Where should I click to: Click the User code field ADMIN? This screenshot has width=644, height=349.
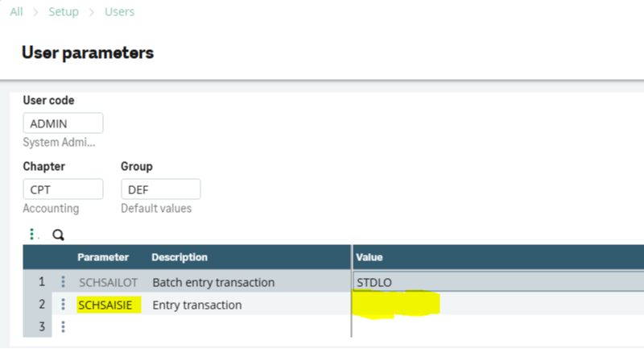63,123
